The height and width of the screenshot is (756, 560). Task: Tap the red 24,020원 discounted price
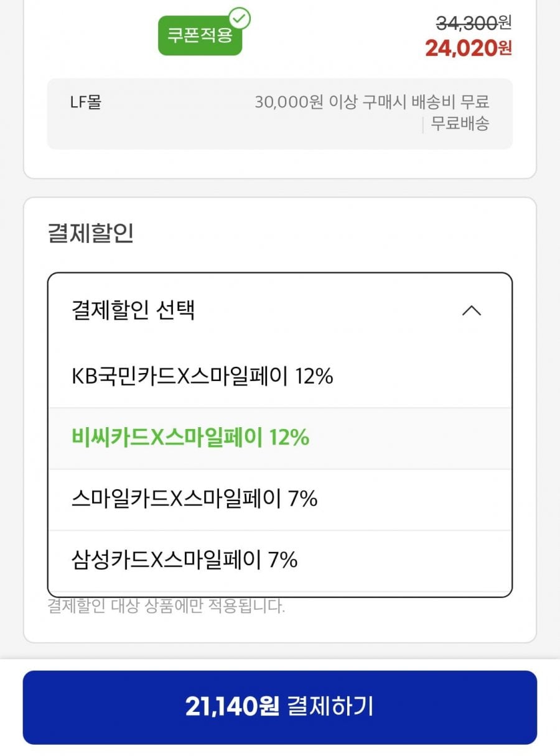[469, 48]
